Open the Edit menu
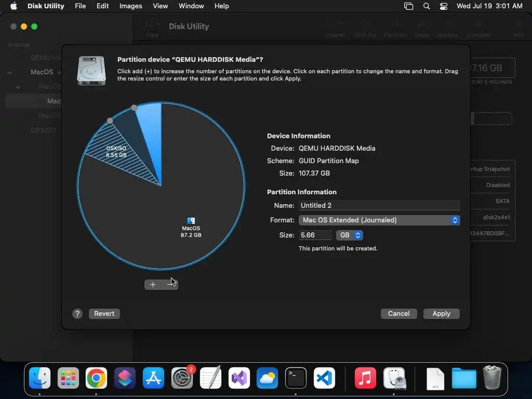This screenshot has width=532, height=399. 102,6
